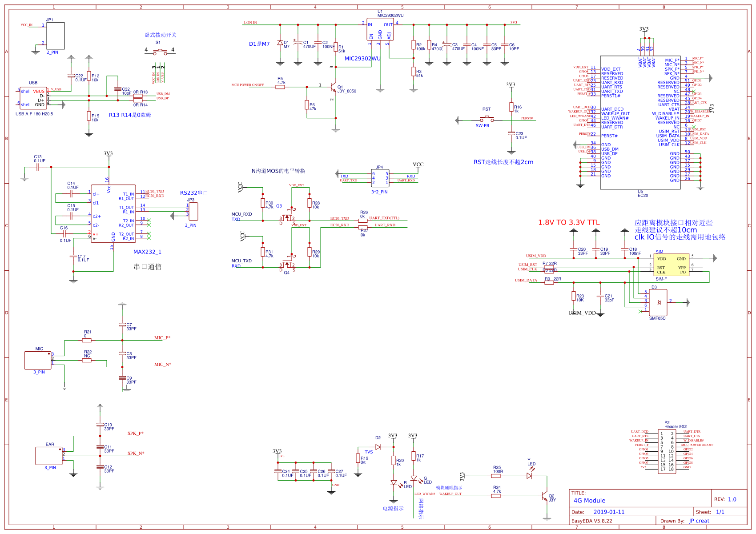Click the '1.8V TO 3.3V TTL' heading
The width and height of the screenshot is (756, 534).
tap(569, 222)
